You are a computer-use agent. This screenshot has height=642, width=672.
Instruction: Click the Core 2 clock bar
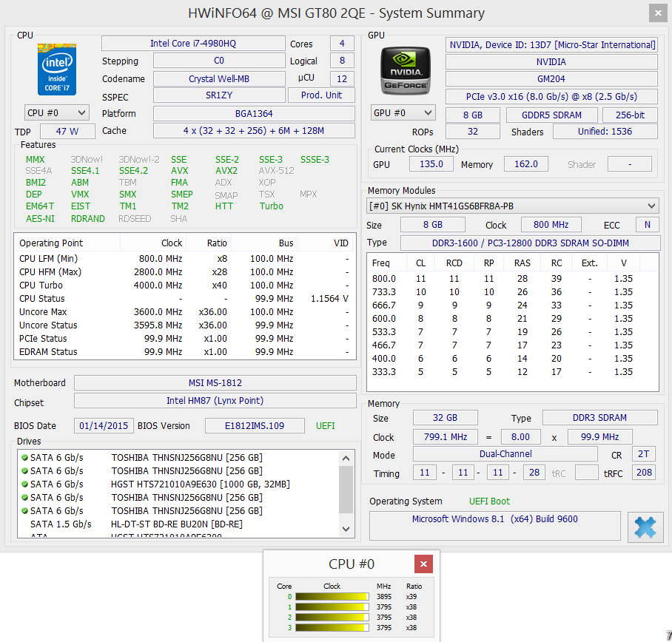tap(332, 617)
